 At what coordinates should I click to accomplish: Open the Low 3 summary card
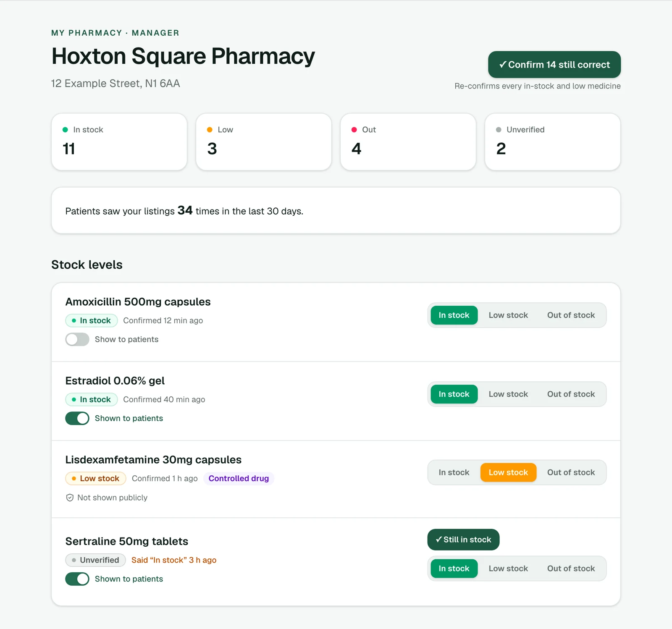264,142
